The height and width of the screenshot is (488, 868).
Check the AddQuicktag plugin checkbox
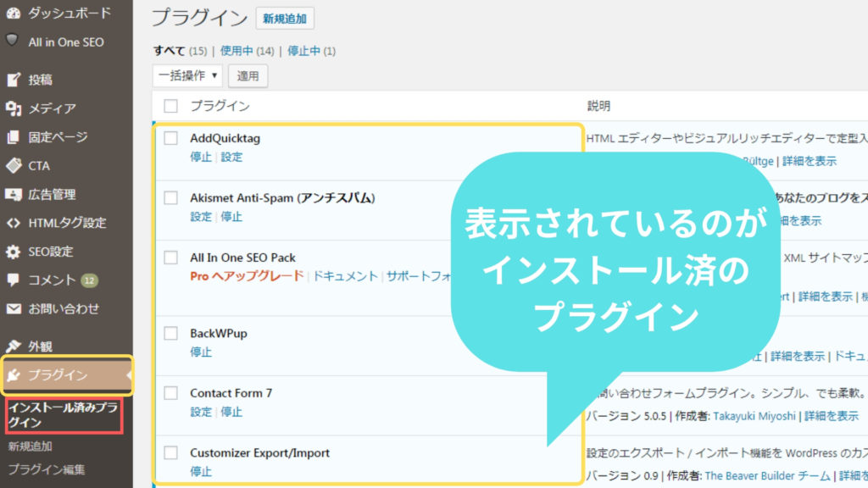[170, 138]
